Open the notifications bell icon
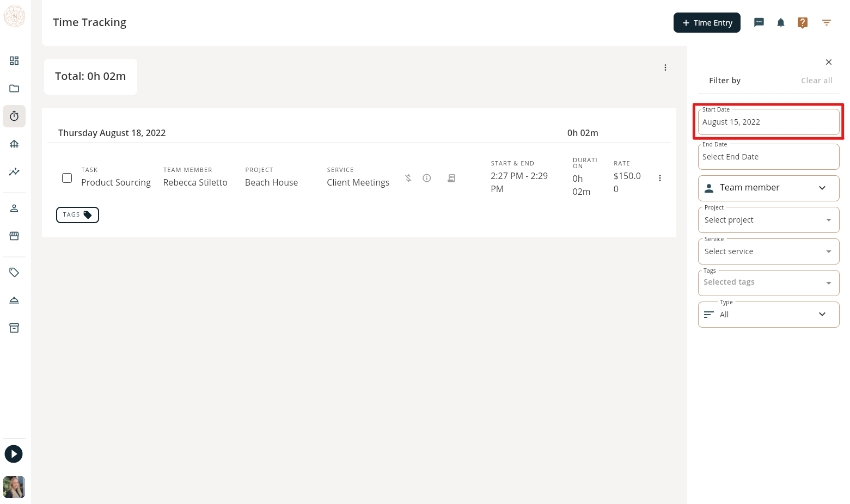850x504 pixels. [781, 22]
